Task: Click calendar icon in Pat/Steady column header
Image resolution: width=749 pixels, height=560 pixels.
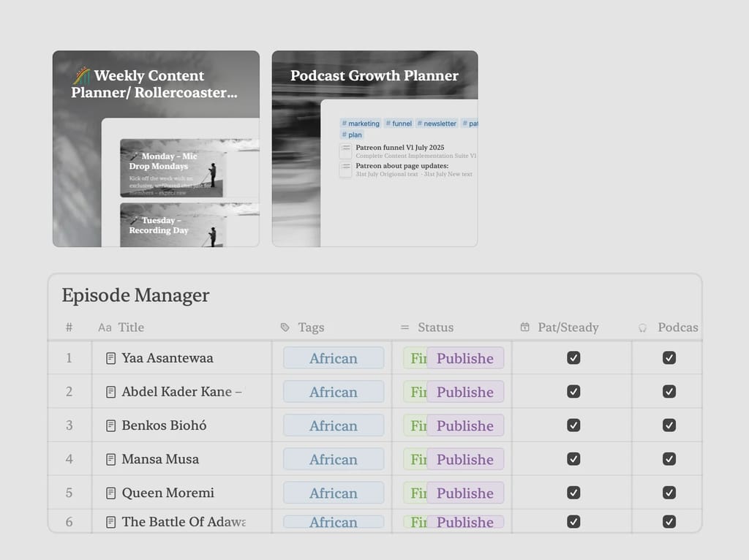Action: point(524,328)
